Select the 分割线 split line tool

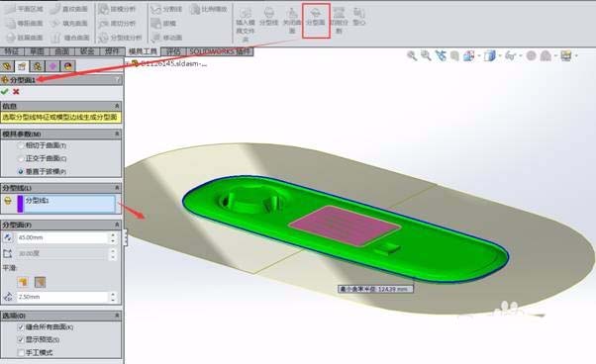coord(166,9)
